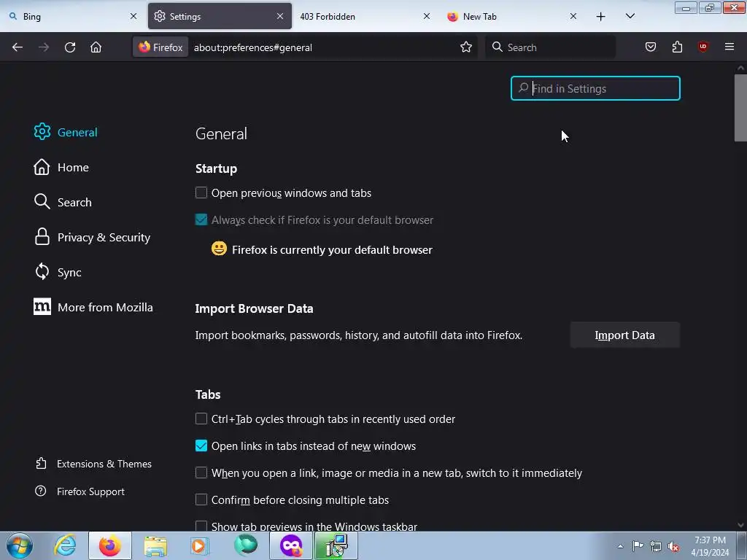Enable Confirm before closing multiple tabs
This screenshot has height=560, width=747.
[x=201, y=499]
